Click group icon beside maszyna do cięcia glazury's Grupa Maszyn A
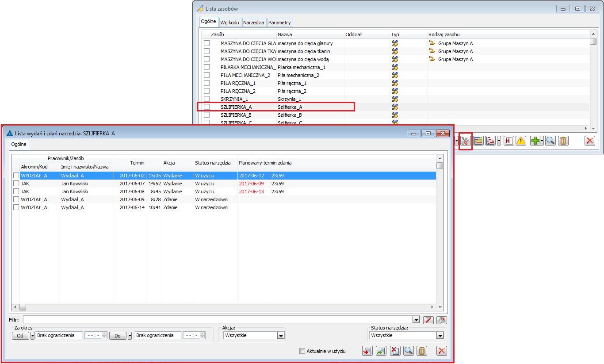 click(432, 43)
